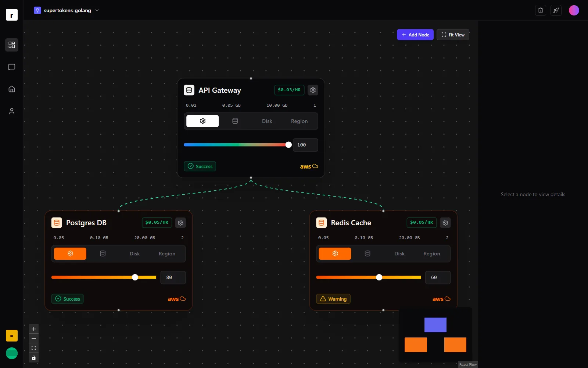Click the Postgres DB node title

86,223
